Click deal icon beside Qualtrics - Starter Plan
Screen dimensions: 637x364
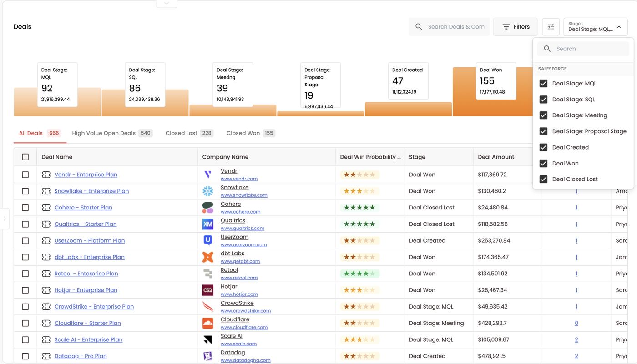46,224
